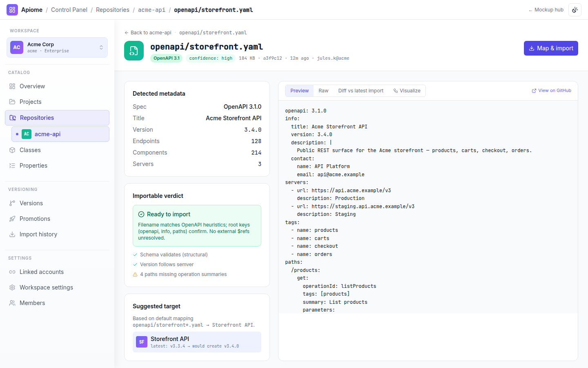The height and width of the screenshot is (368, 588).
Task: Toggle the light/dark theme icon
Action: [575, 10]
